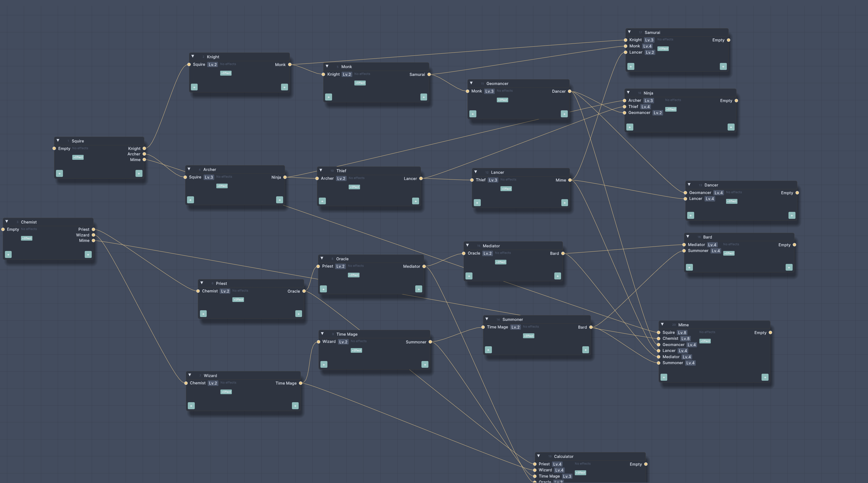Select the bottom-right plus icon on the Ninja node
868x483 pixels.
(731, 127)
